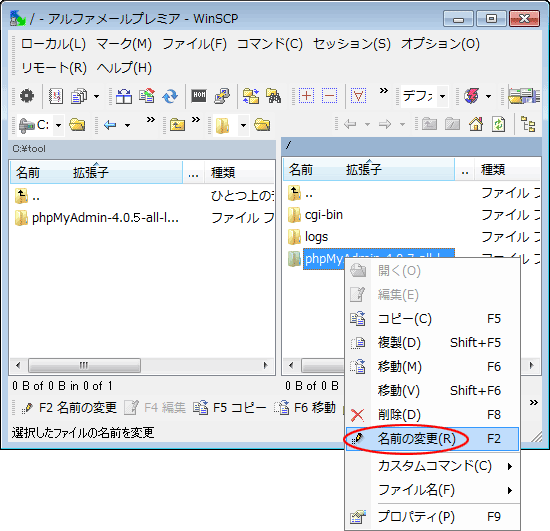Click the remote root directory icon

[452, 124]
